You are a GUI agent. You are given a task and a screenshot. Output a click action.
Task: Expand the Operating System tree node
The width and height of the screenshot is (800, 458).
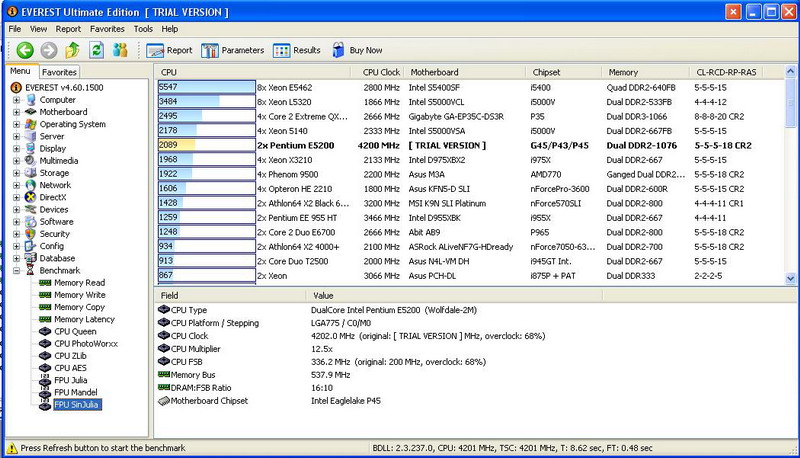pyautogui.click(x=16, y=124)
